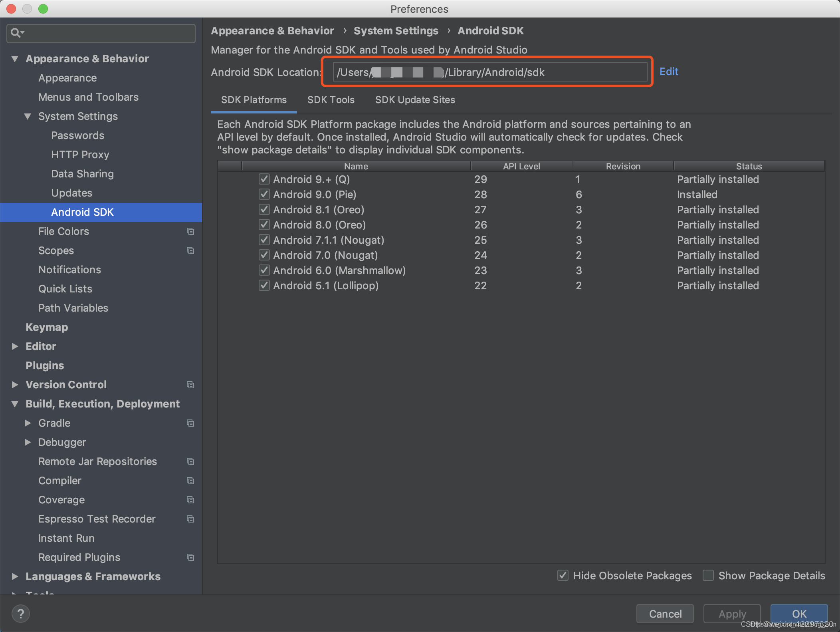Image resolution: width=840 pixels, height=632 pixels.
Task: Uncheck the Android 6.0 (Marshmallow) checkbox
Action: click(264, 270)
